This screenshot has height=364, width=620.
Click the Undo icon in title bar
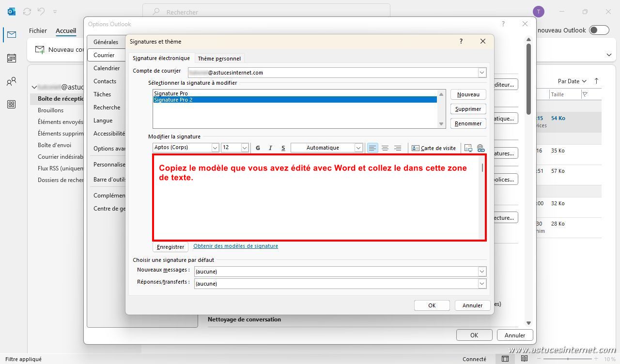click(42, 11)
